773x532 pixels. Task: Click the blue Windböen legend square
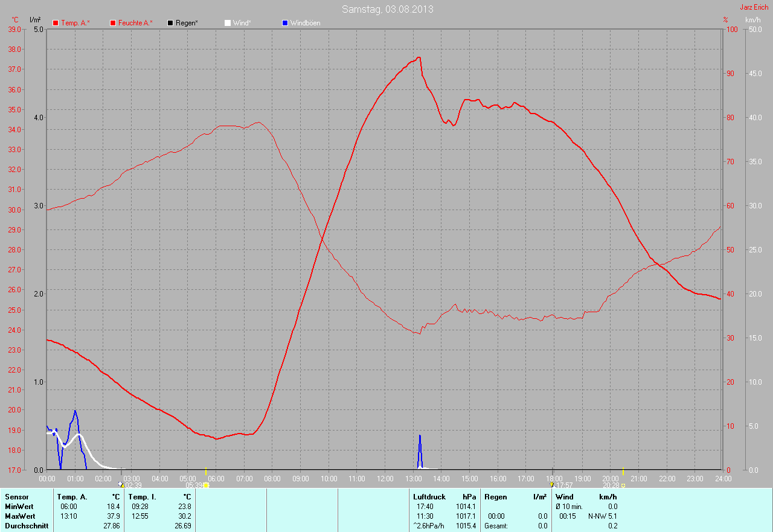[285, 23]
